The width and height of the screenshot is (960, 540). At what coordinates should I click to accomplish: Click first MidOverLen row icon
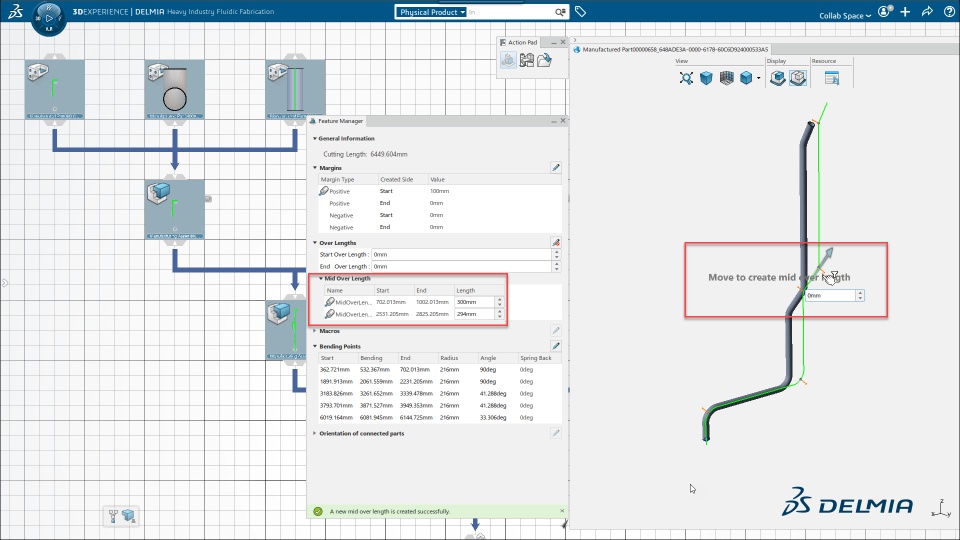pos(329,302)
